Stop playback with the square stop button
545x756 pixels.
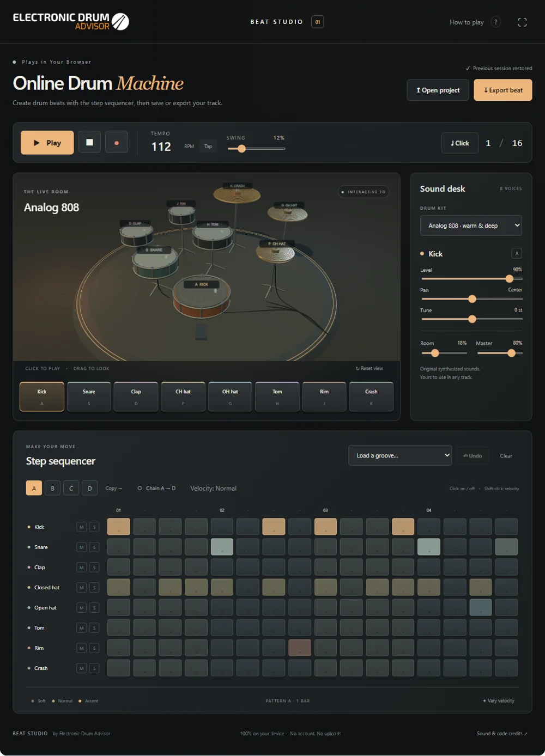(89, 143)
